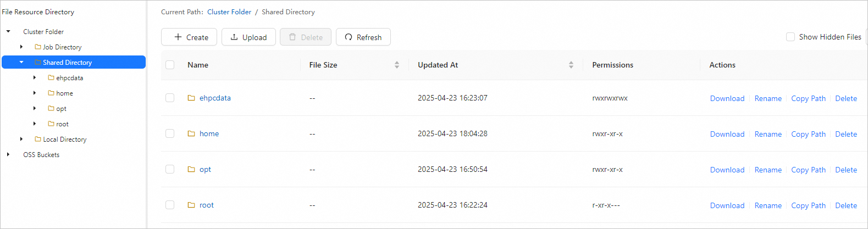Check the box for the home folder row
Image resolution: width=868 pixels, height=229 pixels.
click(170, 133)
